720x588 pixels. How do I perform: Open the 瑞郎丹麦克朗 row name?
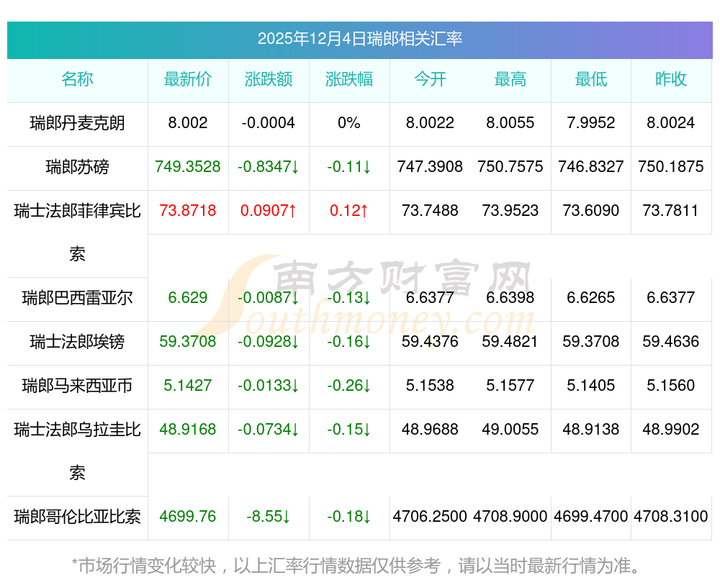[77, 123]
